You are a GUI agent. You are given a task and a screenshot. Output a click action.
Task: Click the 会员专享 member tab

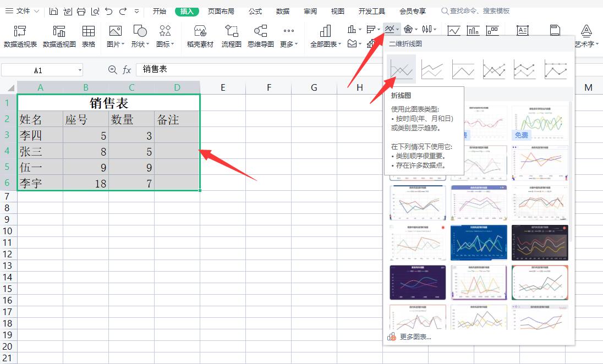pos(412,11)
